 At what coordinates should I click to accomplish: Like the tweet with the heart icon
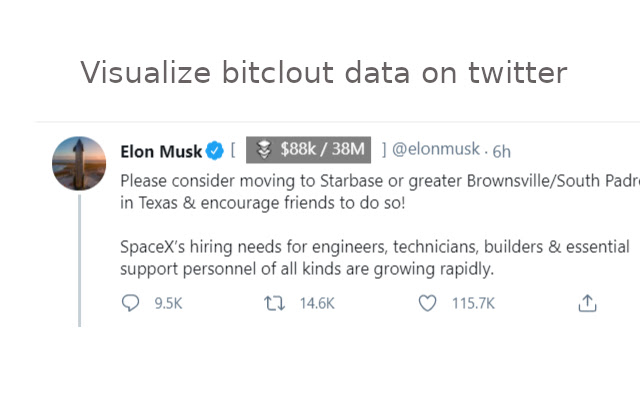click(427, 303)
